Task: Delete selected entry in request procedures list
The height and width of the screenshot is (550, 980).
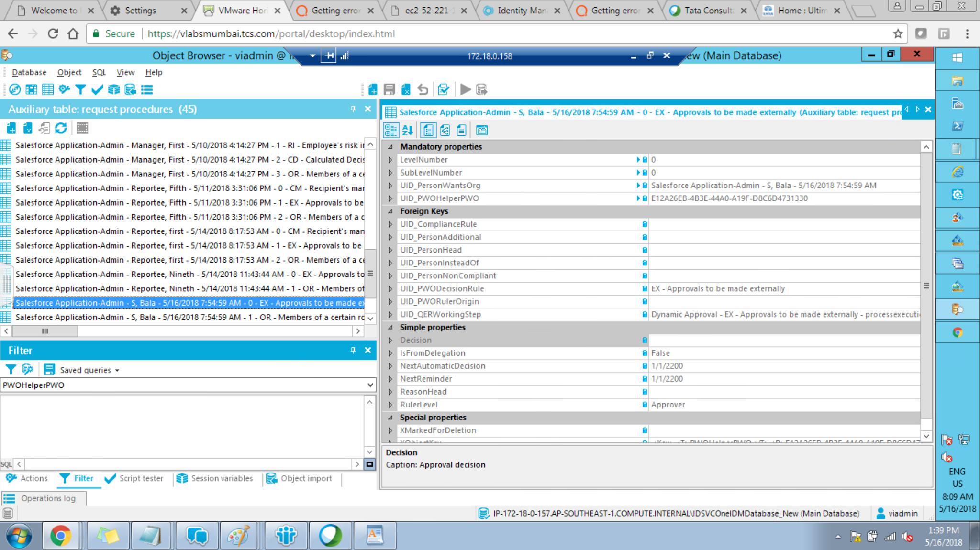Action: [x=28, y=128]
